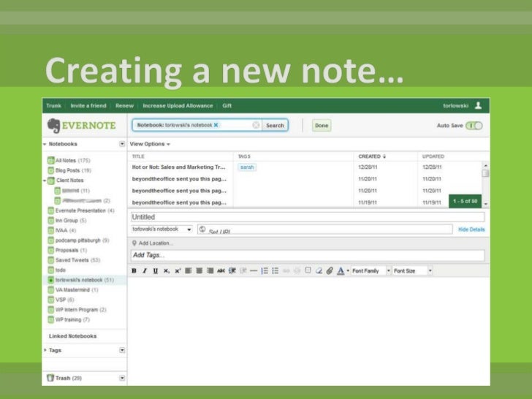532x399 pixels.
Task: Align text left
Action: (x=189, y=270)
